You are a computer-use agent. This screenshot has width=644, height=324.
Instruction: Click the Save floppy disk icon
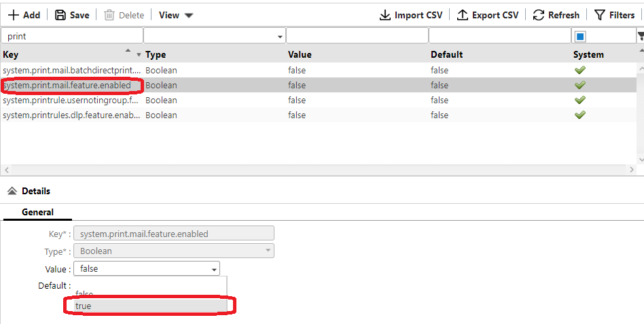click(60, 15)
